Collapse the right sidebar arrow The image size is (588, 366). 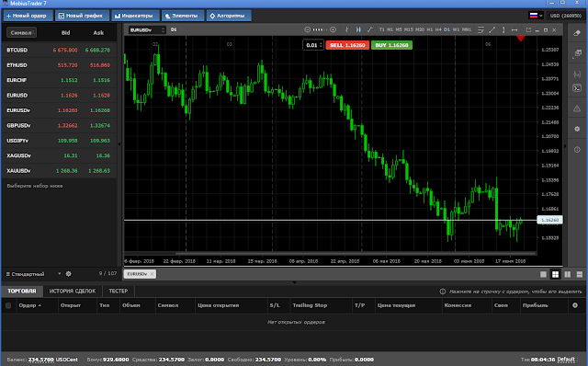[x=565, y=146]
